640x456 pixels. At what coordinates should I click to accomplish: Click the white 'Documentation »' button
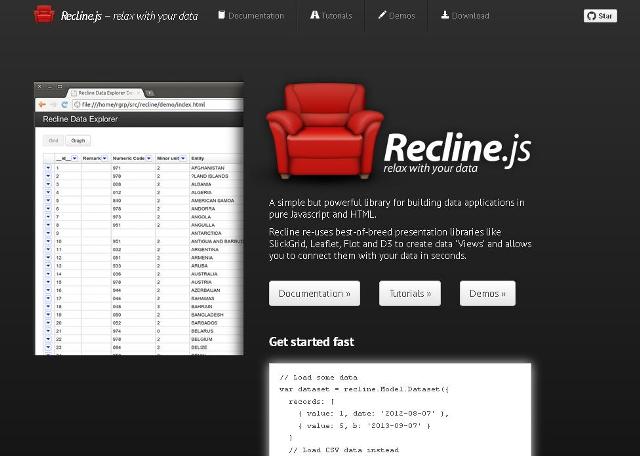[x=314, y=293]
